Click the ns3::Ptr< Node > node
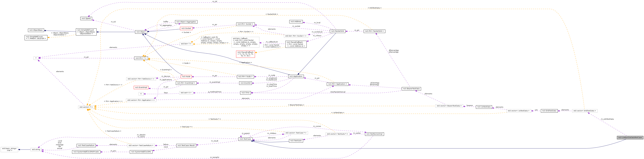Viewport: 644px width, 159px height. [246, 77]
